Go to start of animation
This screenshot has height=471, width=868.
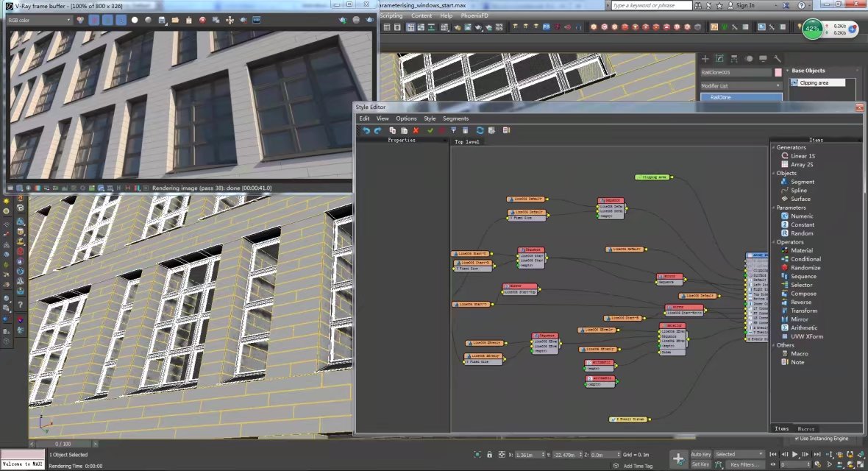773,454
